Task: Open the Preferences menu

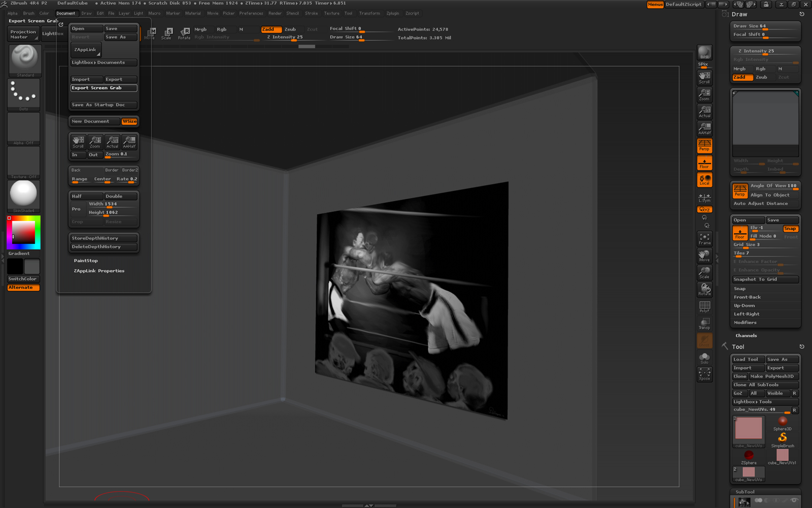Action: tap(251, 14)
